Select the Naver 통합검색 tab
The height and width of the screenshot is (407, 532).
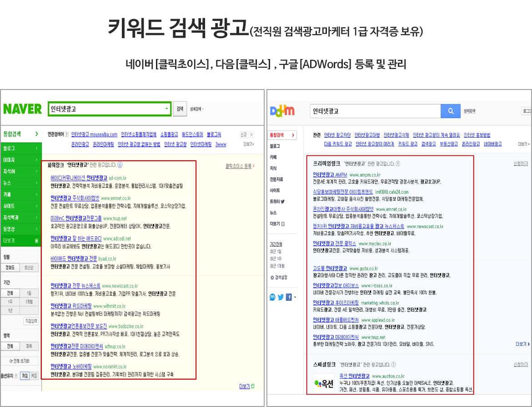(x=21, y=134)
